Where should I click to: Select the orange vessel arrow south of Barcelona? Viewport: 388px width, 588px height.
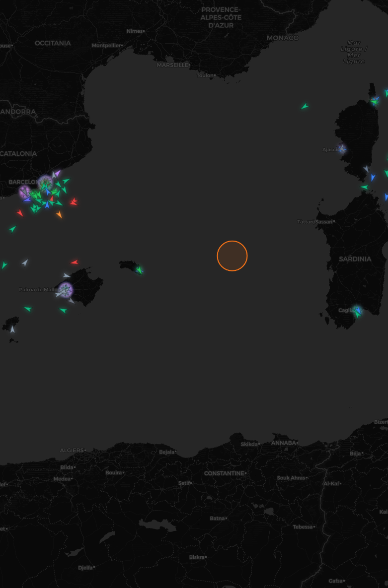pos(59,214)
